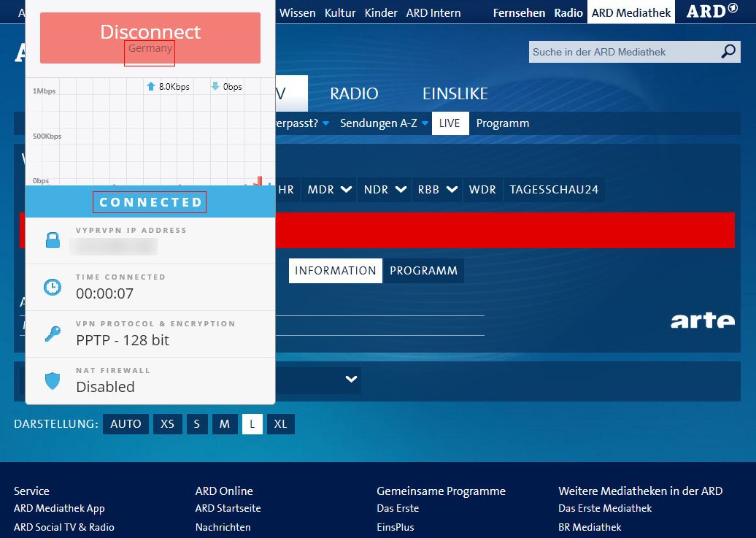Screen dimensions: 756x538
Task: Click the CONNECTED status bar in VyprVPN
Action: coord(150,201)
